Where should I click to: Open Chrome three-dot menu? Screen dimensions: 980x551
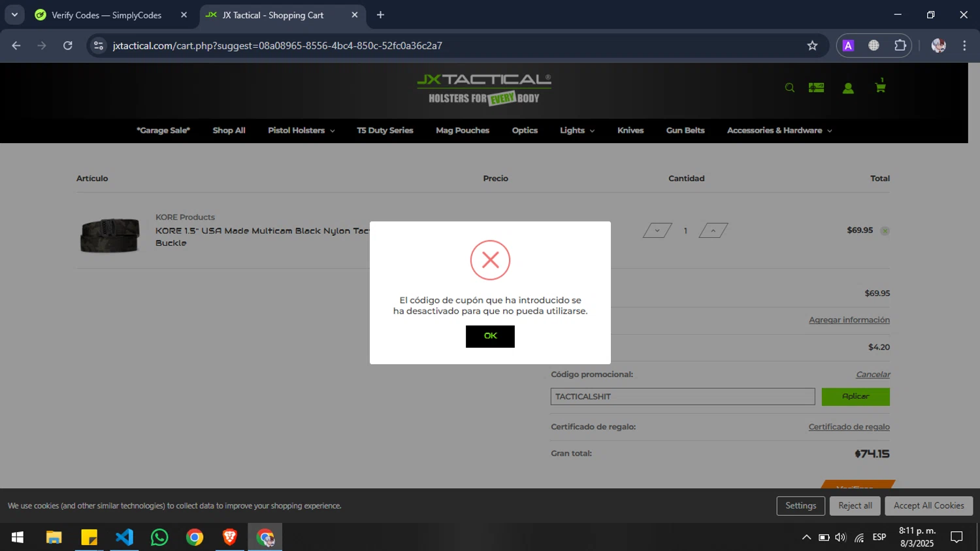(x=964, y=46)
